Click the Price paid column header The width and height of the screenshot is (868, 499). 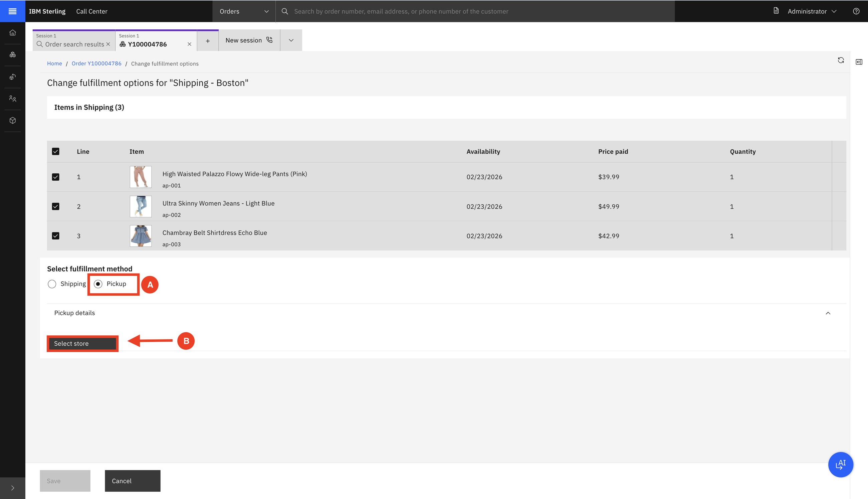613,152
